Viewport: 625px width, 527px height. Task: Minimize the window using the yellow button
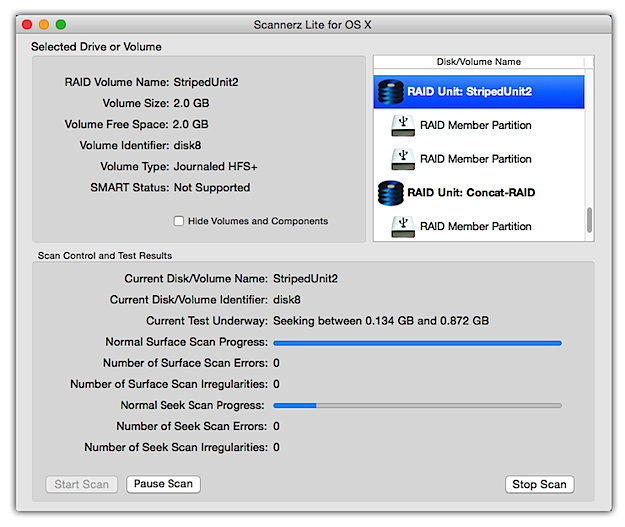(44, 25)
